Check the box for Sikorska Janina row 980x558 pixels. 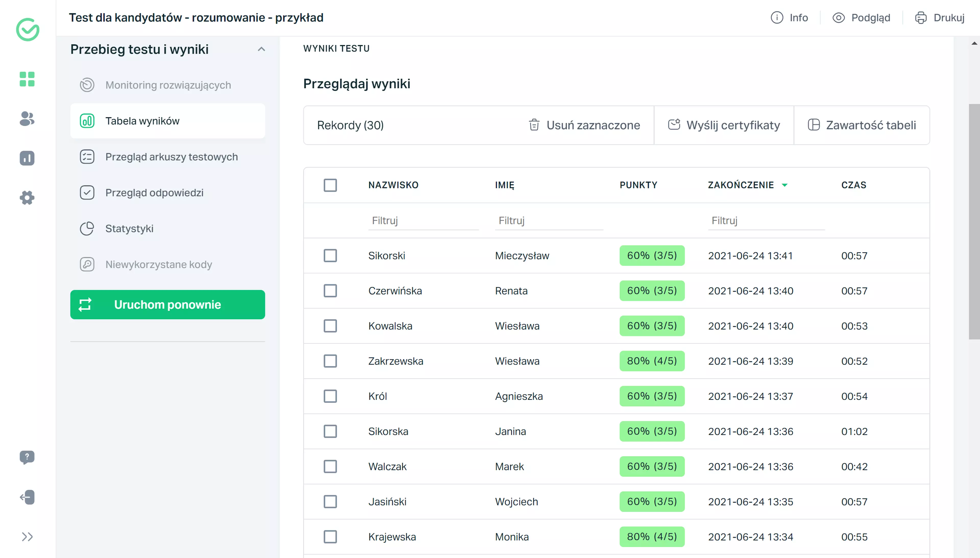click(x=330, y=431)
